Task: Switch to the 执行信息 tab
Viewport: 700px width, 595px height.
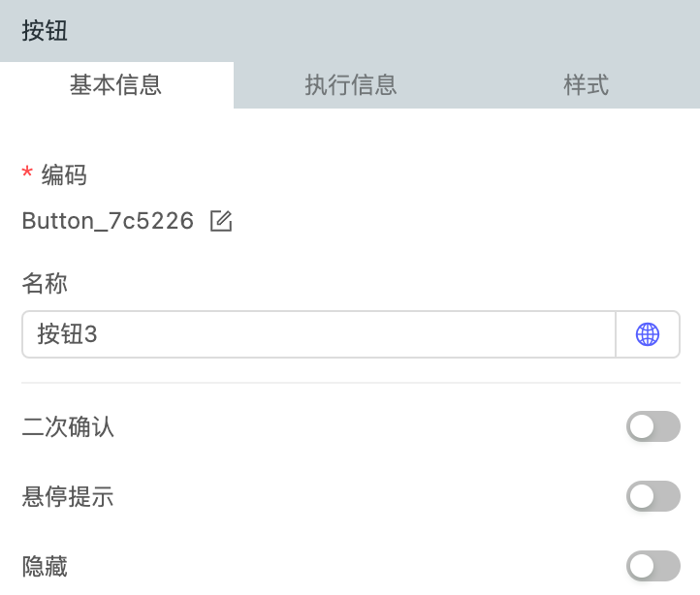Action: (350, 85)
